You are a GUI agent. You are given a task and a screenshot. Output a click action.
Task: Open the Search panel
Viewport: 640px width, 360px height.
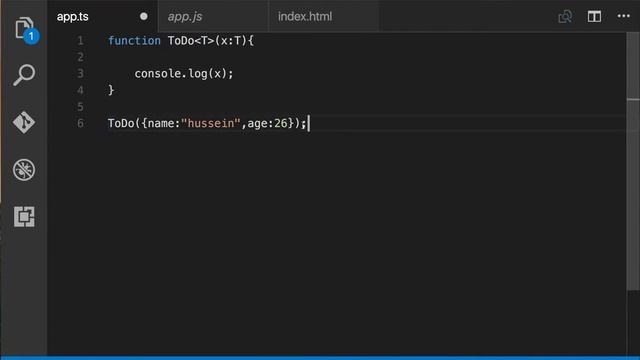tap(24, 75)
